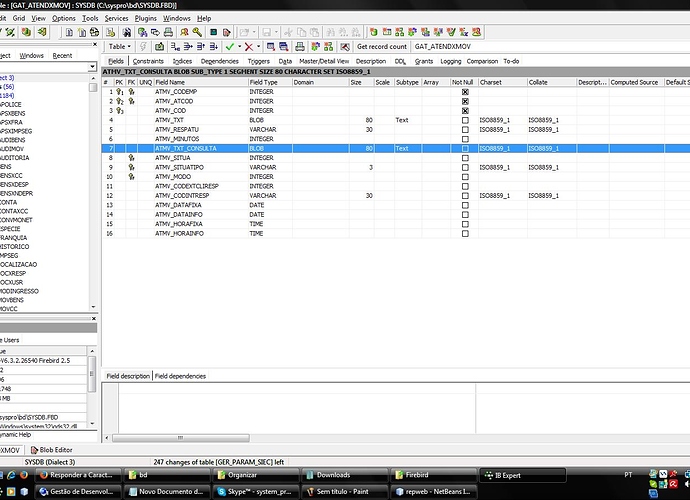Click the foreign key icon on ATMV_SITUA row

tap(131, 158)
